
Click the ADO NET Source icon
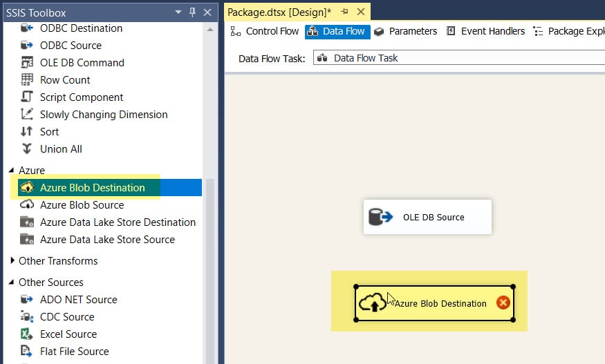point(27,299)
